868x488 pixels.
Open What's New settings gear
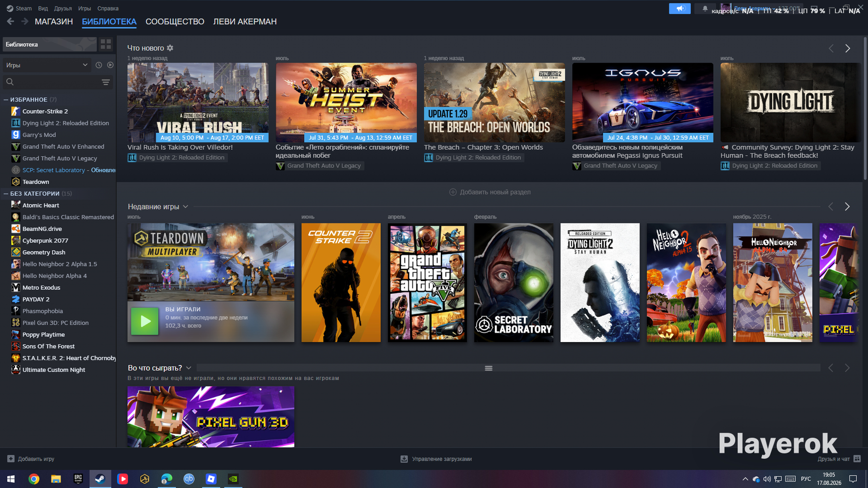(170, 48)
